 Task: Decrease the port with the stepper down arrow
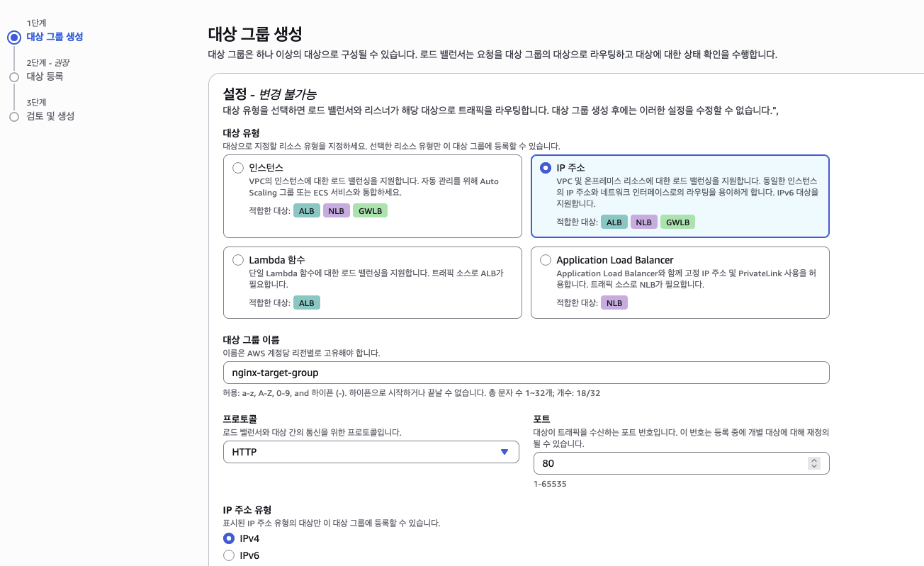click(814, 467)
